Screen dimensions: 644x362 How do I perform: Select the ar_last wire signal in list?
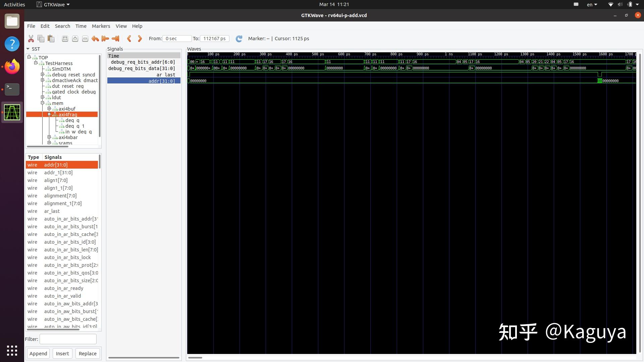coord(52,211)
